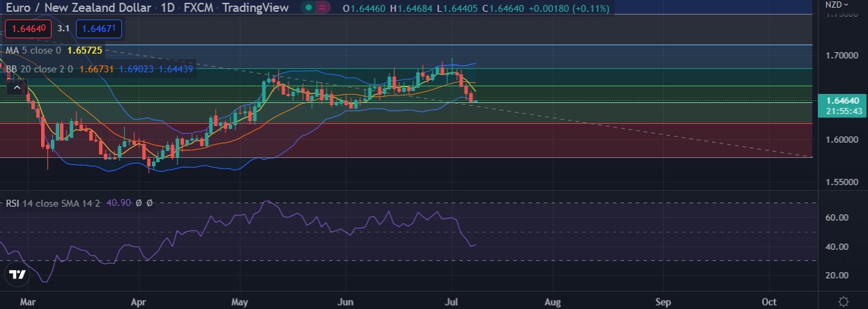Click the spread value 3.1

tap(63, 29)
